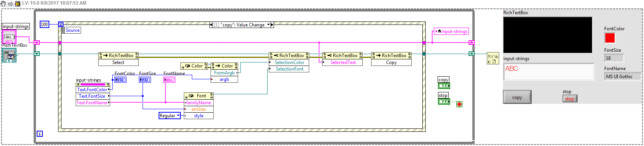Click the FontName field MS UI Gothic

click(623, 77)
